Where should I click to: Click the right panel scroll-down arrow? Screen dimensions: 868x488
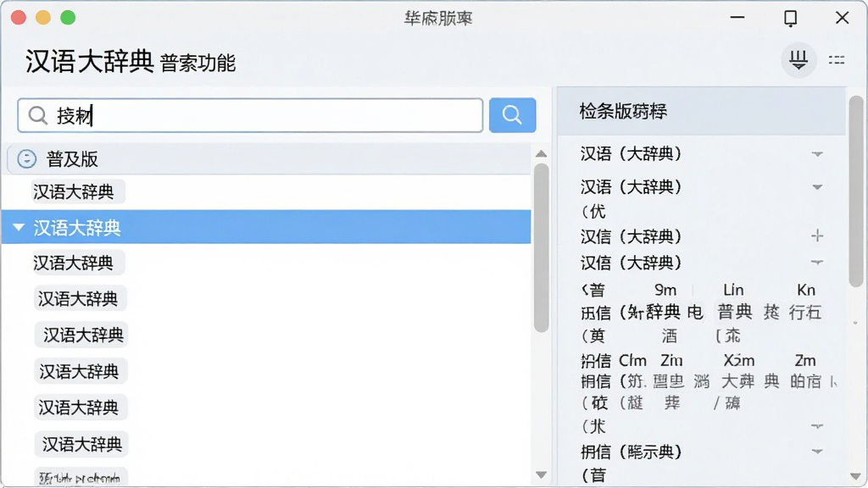click(855, 476)
